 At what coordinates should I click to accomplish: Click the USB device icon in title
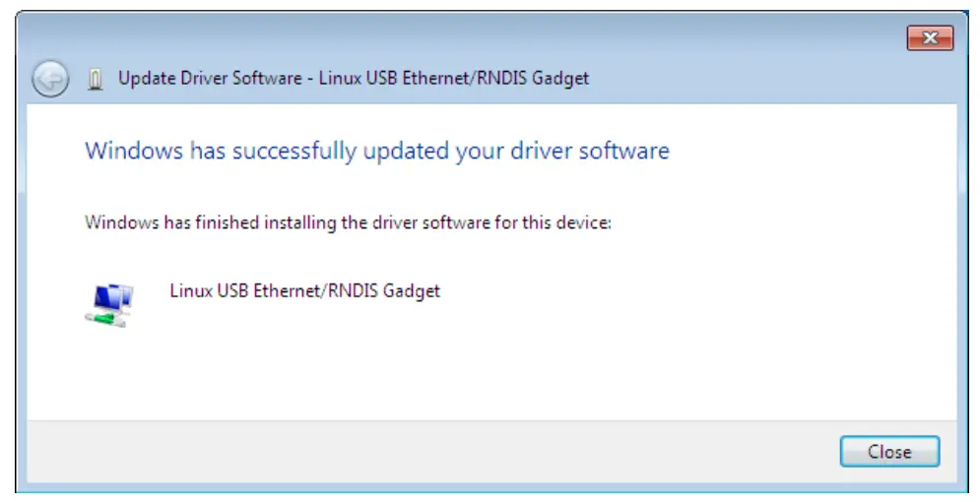[95, 78]
